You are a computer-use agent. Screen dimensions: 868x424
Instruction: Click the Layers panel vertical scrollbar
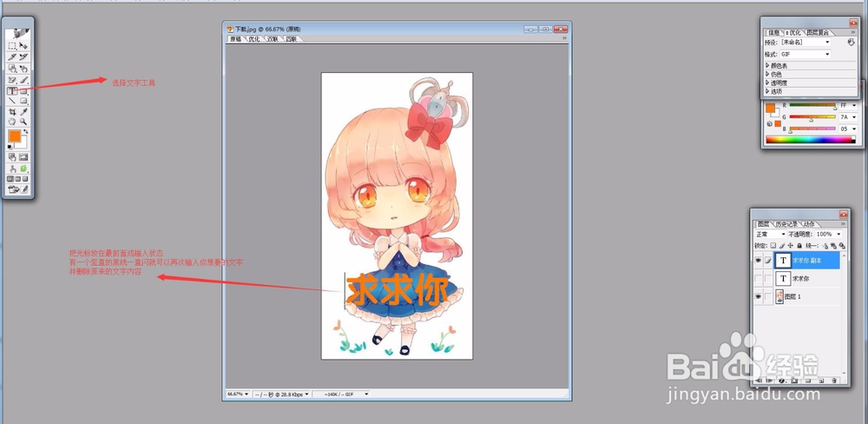844,313
